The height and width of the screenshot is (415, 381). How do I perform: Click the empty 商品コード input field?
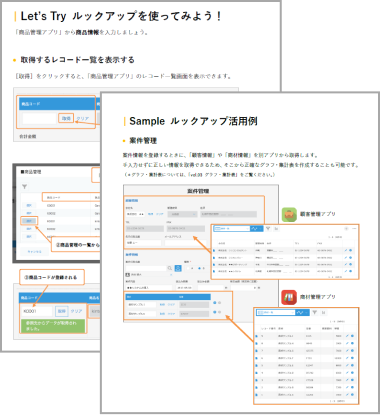point(39,118)
